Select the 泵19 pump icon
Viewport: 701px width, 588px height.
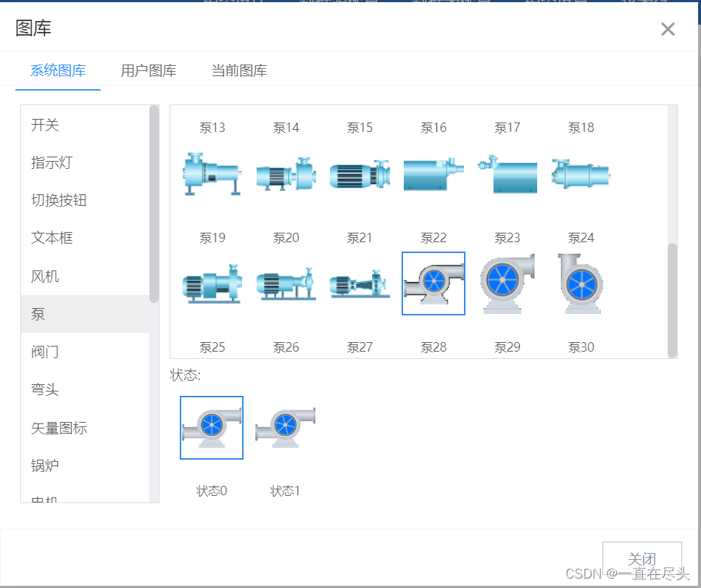click(212, 283)
